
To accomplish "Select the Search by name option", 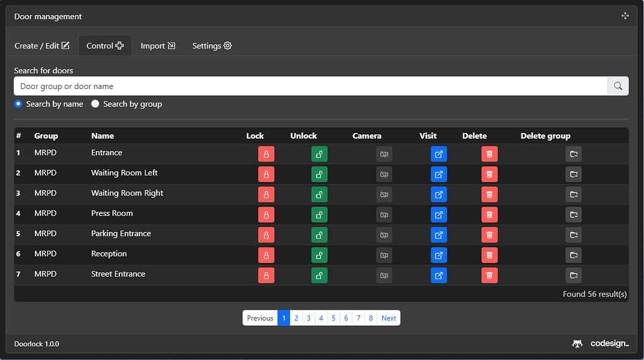I will click(18, 104).
